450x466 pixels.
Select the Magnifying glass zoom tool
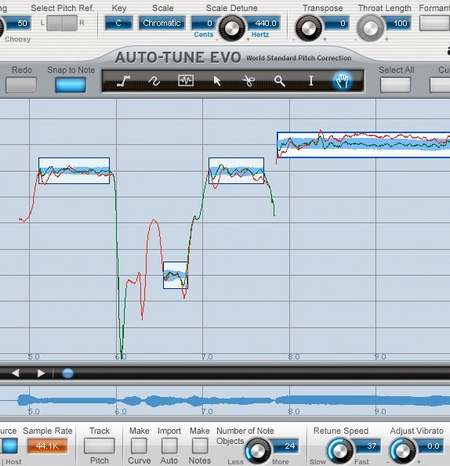[x=279, y=81]
